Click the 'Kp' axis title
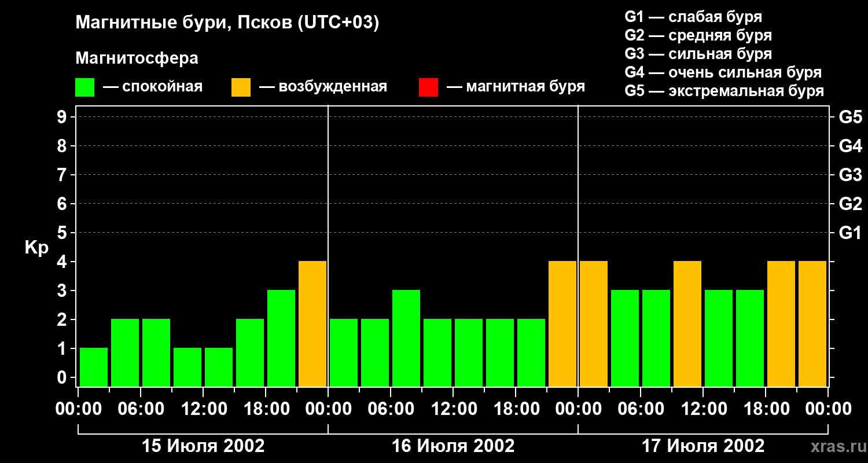This screenshot has height=463, width=868. tap(36, 248)
